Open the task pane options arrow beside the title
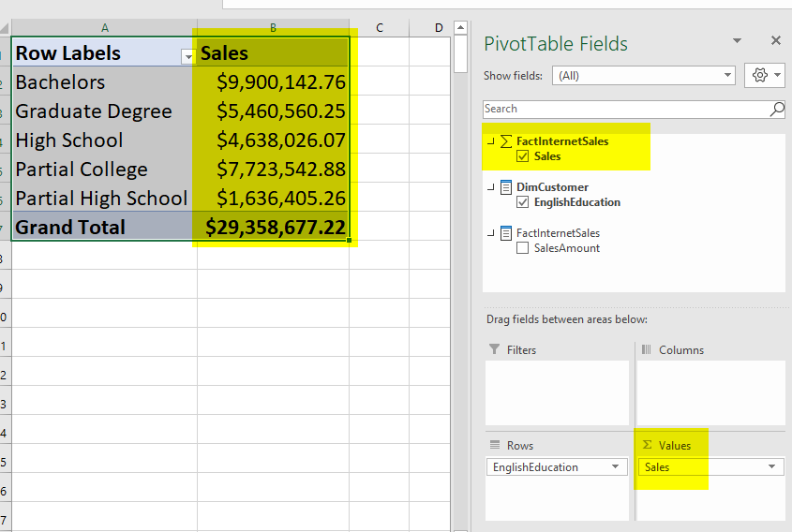Image resolution: width=792 pixels, height=532 pixels. (738, 41)
